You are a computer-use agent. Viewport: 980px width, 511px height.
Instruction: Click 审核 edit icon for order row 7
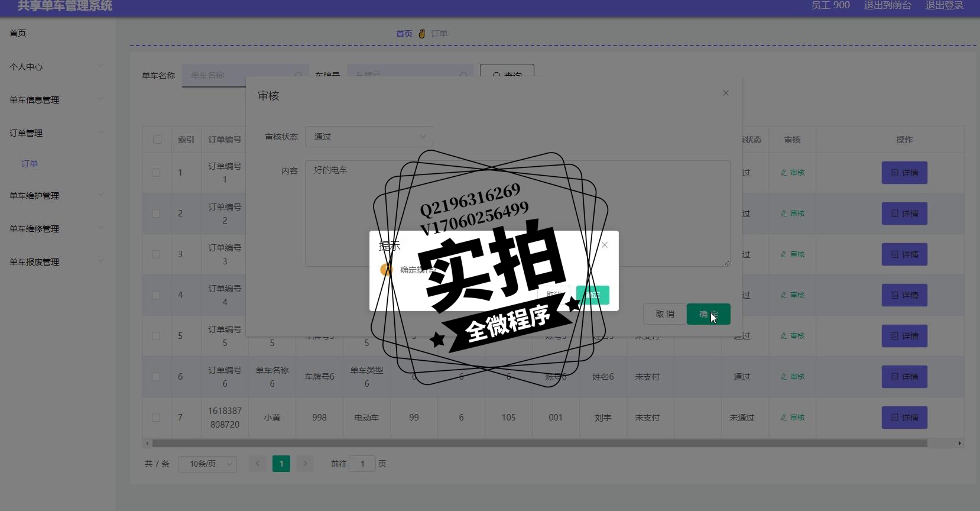[793, 418]
